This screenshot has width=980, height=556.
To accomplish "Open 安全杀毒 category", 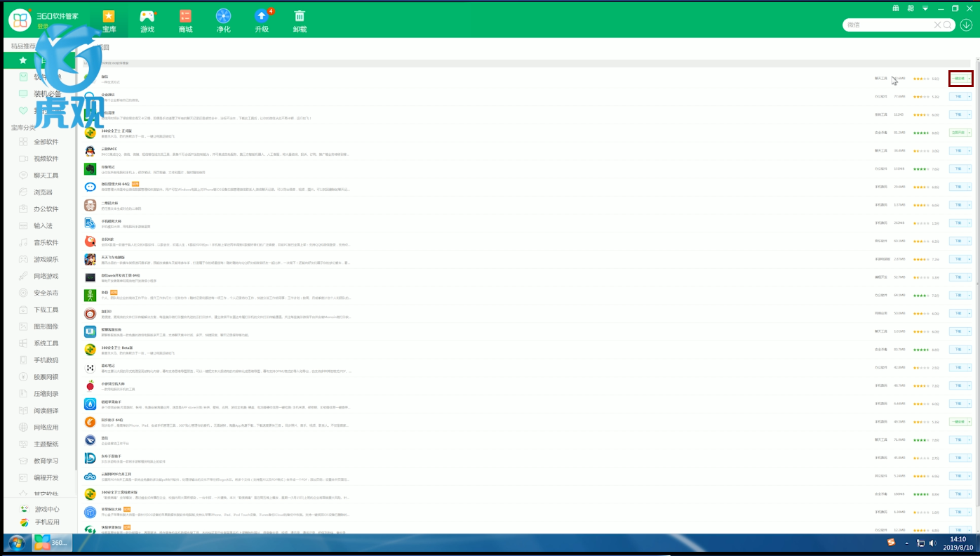I will pos(46,293).
